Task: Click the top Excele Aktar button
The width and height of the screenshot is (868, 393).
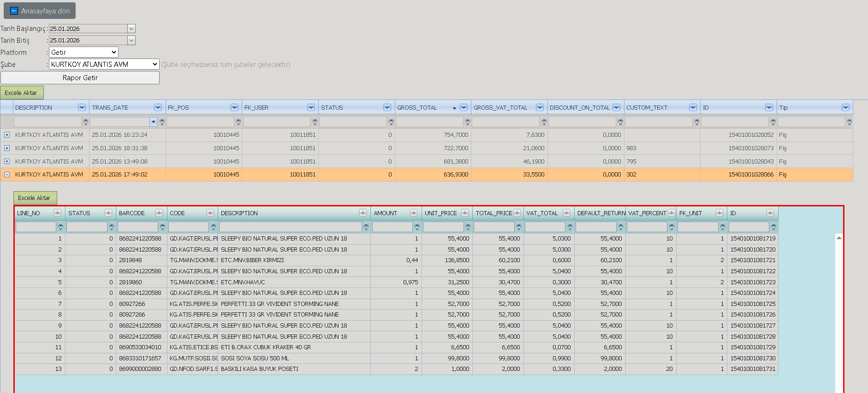Action: click(x=22, y=93)
